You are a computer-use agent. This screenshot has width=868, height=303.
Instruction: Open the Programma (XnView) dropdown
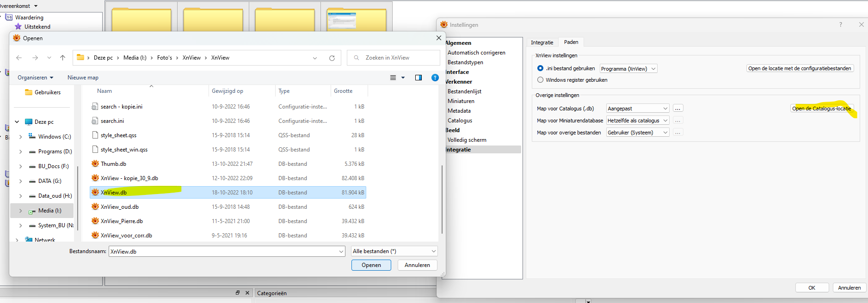coord(628,69)
